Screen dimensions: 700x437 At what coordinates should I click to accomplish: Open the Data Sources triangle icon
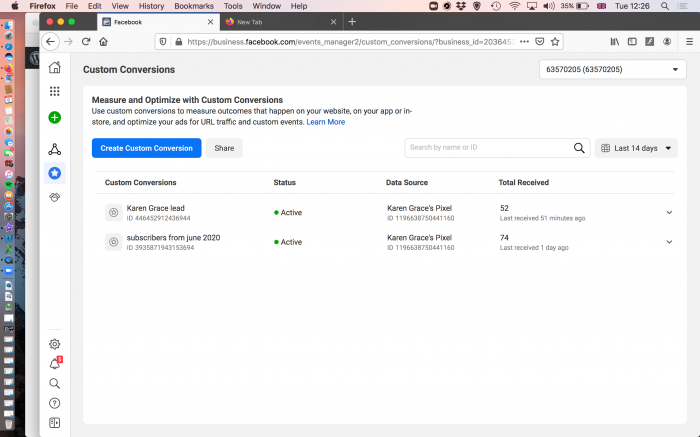point(54,149)
